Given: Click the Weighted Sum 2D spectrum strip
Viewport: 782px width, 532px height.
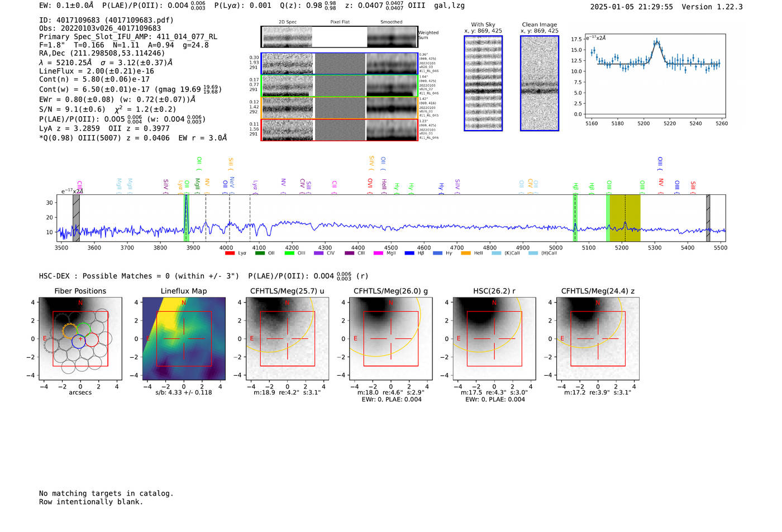Looking at the screenshot, I should pos(339,37).
